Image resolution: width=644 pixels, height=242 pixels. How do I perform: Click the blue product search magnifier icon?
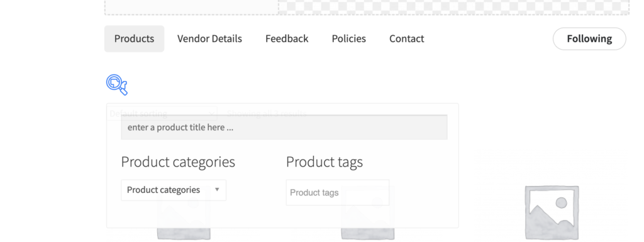(x=117, y=84)
